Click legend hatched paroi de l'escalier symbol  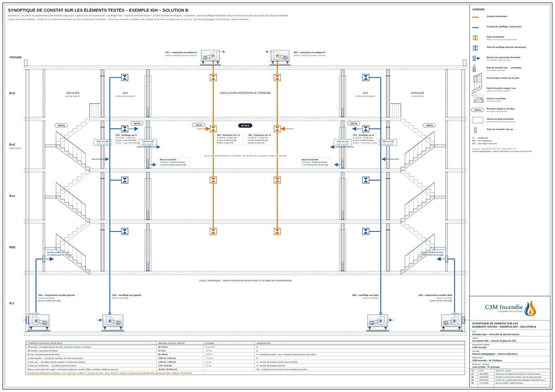[475, 130]
